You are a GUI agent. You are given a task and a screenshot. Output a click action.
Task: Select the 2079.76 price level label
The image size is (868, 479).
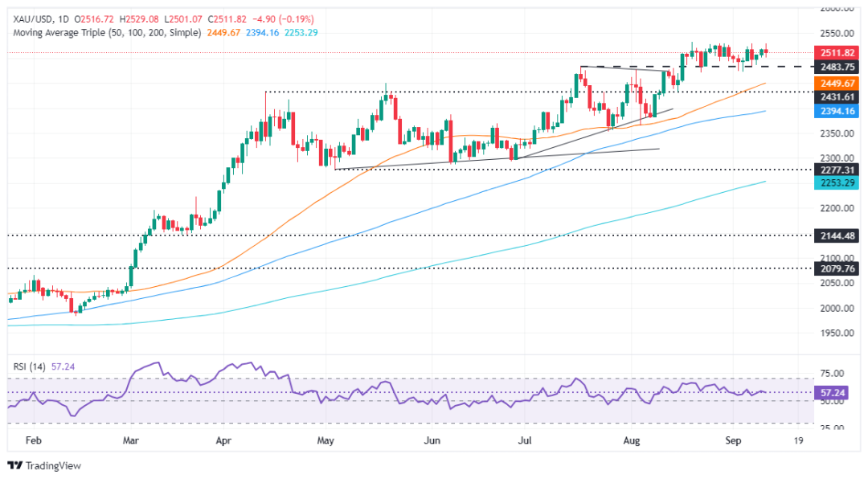[837, 268]
